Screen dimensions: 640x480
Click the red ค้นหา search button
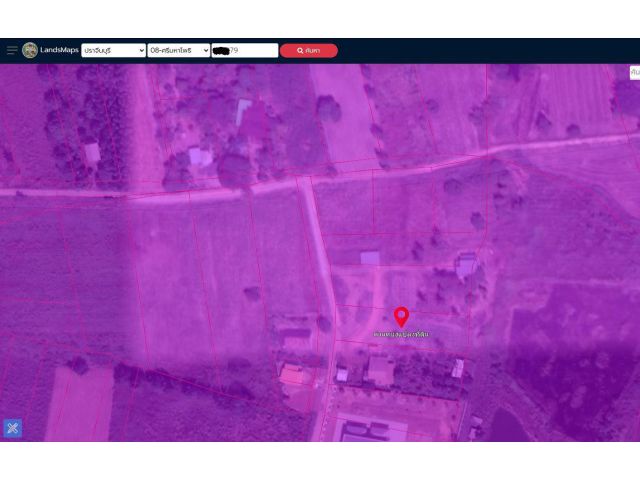[309, 51]
